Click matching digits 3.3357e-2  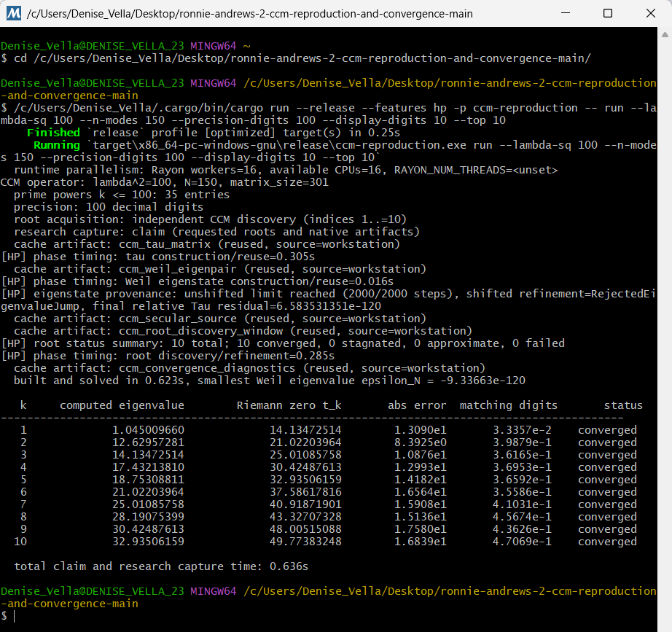click(522, 429)
